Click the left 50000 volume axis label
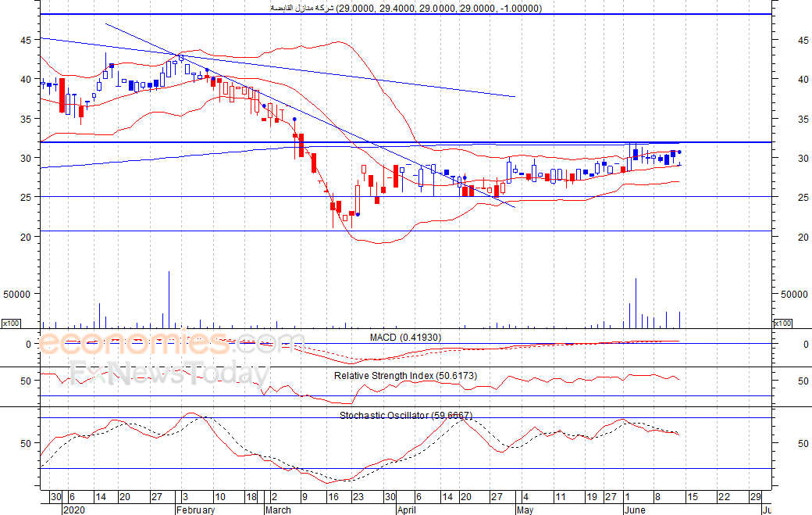Viewport: 812px width, 515px height. point(17,295)
